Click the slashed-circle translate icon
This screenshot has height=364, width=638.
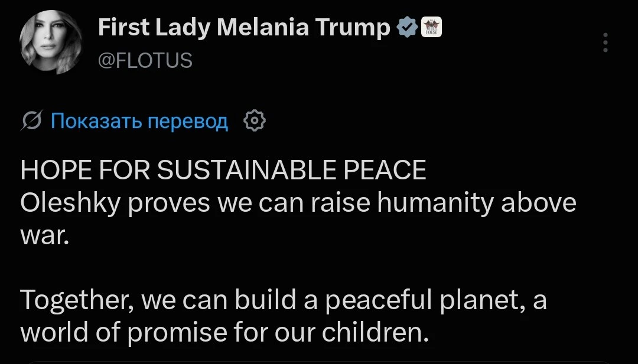[x=32, y=121]
